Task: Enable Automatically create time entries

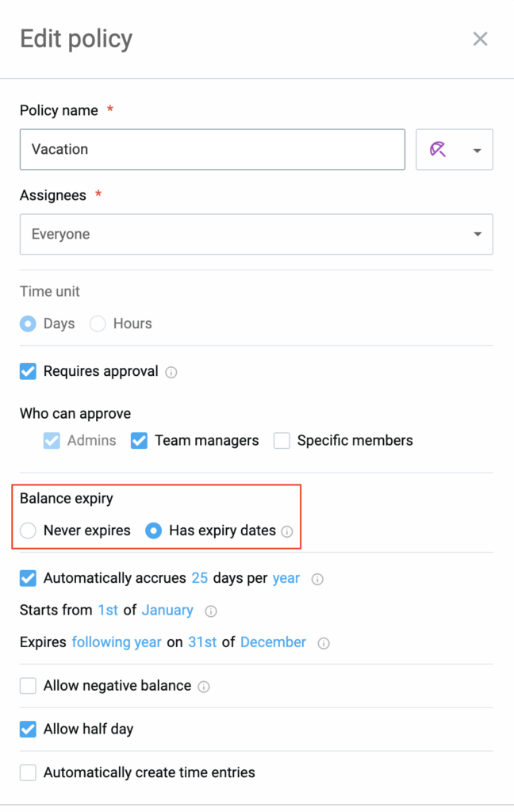Action: click(x=28, y=772)
